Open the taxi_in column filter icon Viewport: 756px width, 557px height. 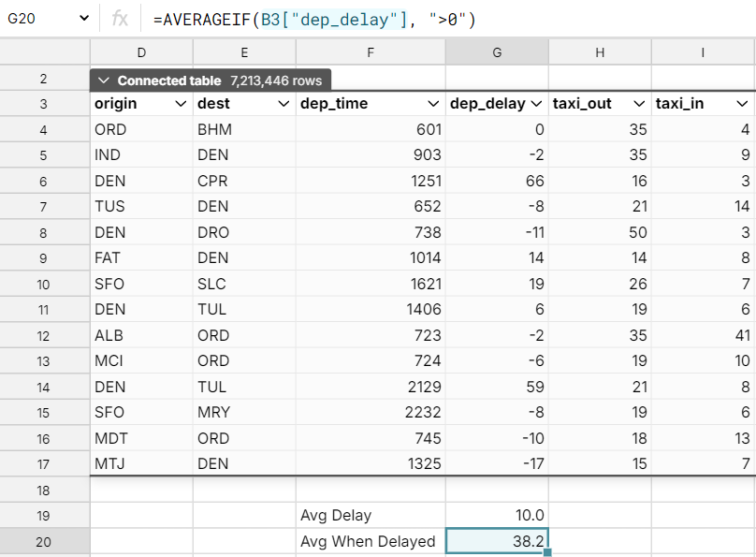tap(742, 104)
